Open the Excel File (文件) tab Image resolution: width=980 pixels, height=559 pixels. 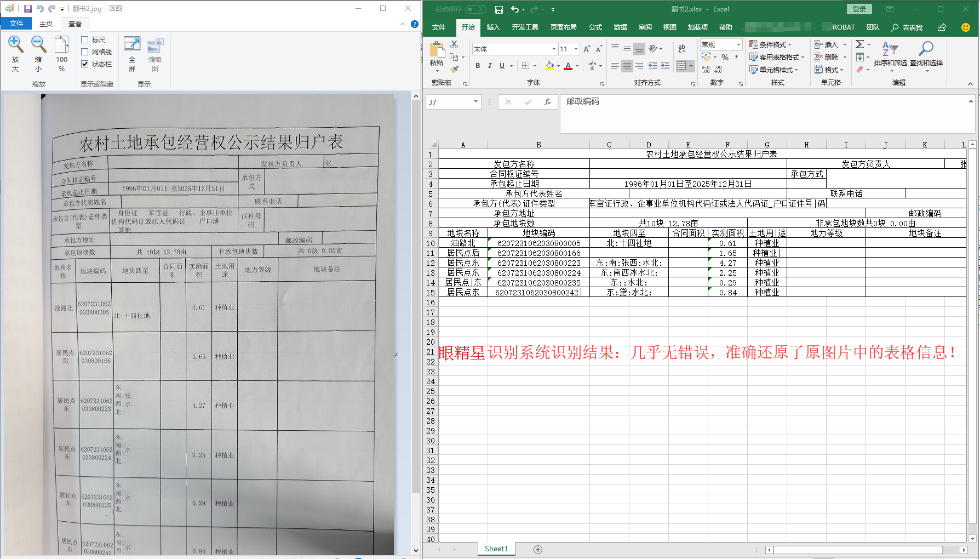point(439,27)
